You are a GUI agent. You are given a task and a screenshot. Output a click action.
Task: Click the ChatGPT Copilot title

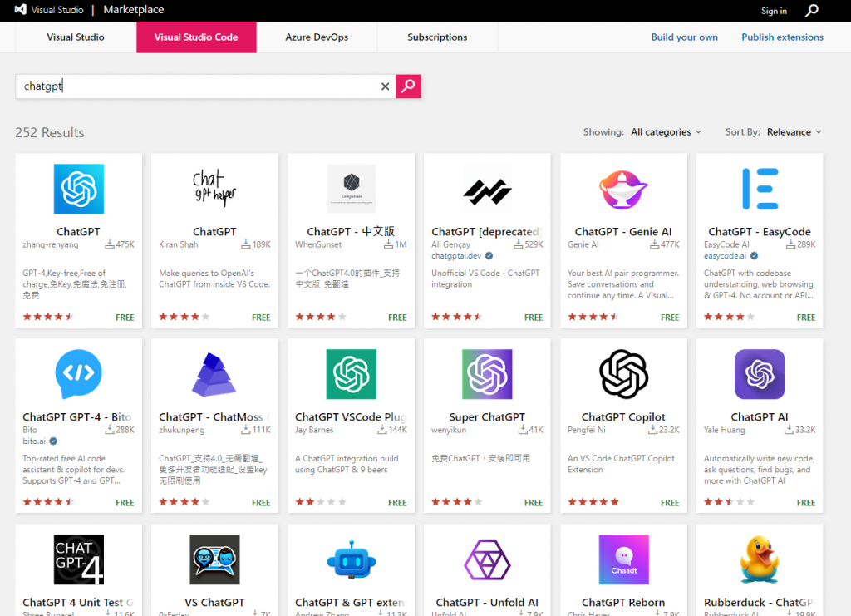pyautogui.click(x=623, y=416)
